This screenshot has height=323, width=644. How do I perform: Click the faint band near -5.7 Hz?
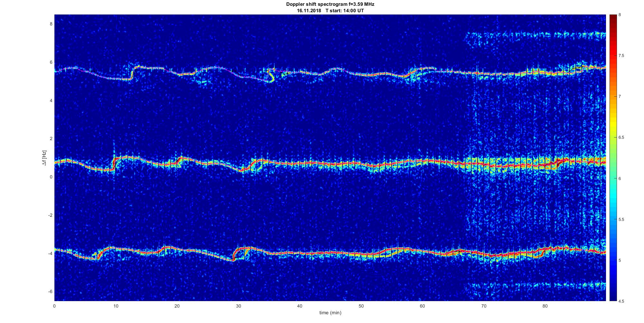pos(535,285)
